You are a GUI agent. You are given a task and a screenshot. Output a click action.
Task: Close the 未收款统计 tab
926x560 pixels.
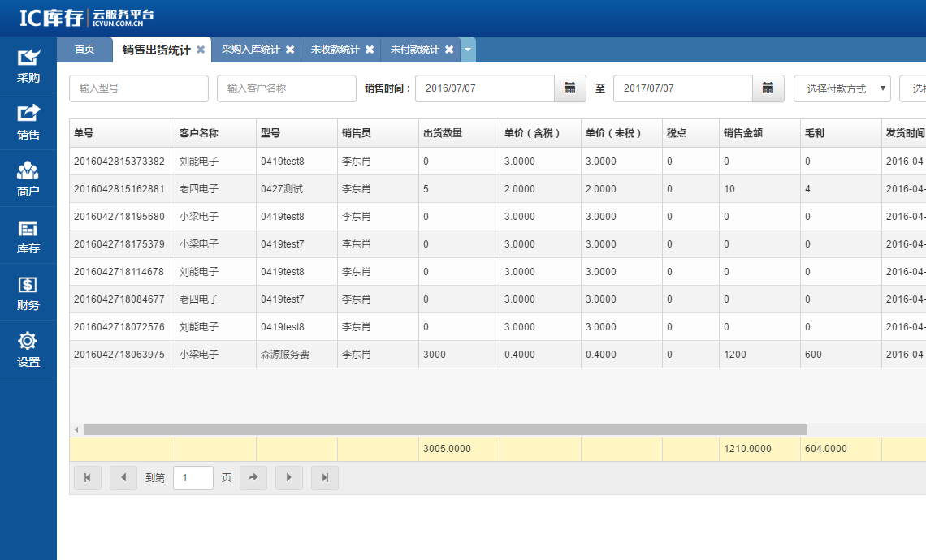pos(370,50)
